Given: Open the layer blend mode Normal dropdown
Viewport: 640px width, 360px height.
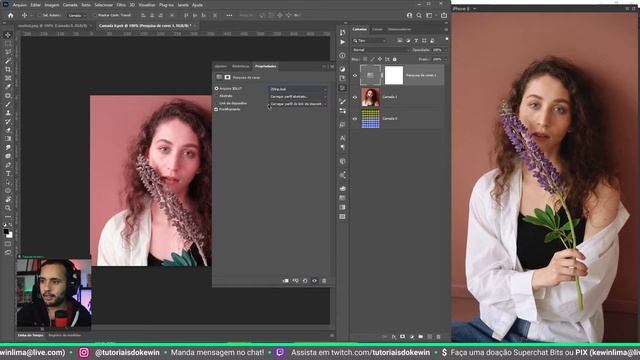Looking at the screenshot, I should coord(380,50).
